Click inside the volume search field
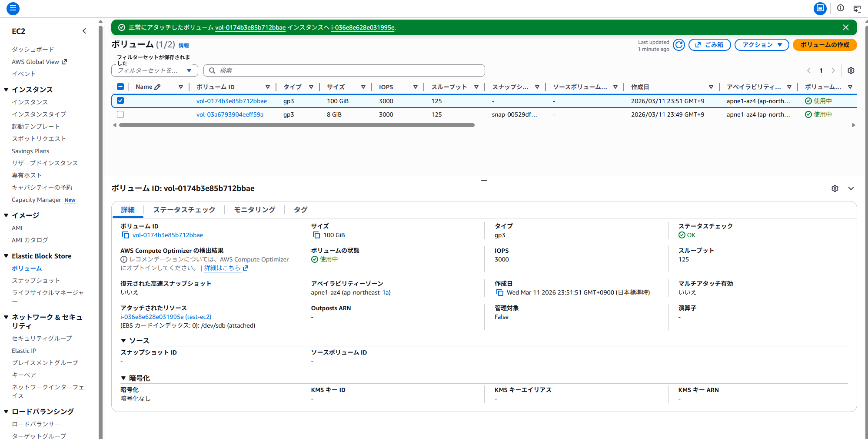The width and height of the screenshot is (868, 439). (x=344, y=70)
